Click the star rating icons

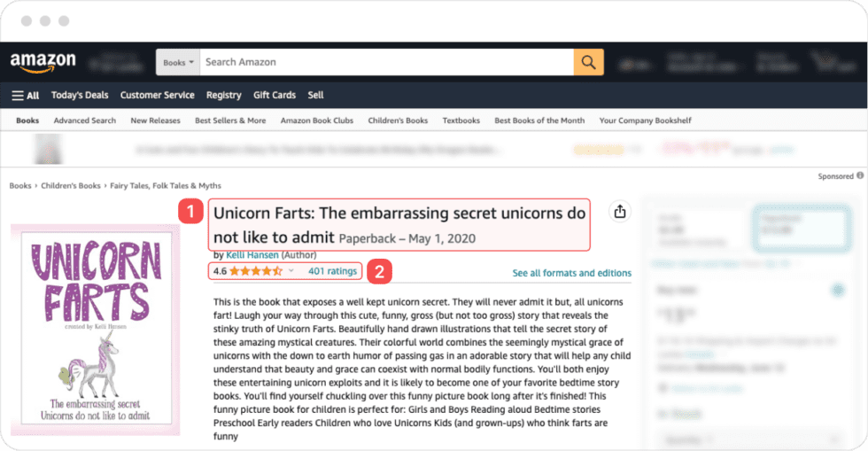(x=256, y=271)
